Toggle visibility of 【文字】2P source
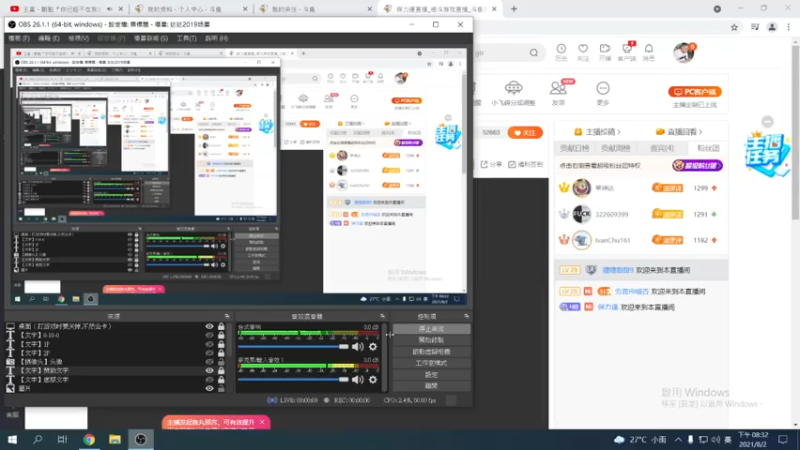This screenshot has width=800, height=450. click(209, 353)
